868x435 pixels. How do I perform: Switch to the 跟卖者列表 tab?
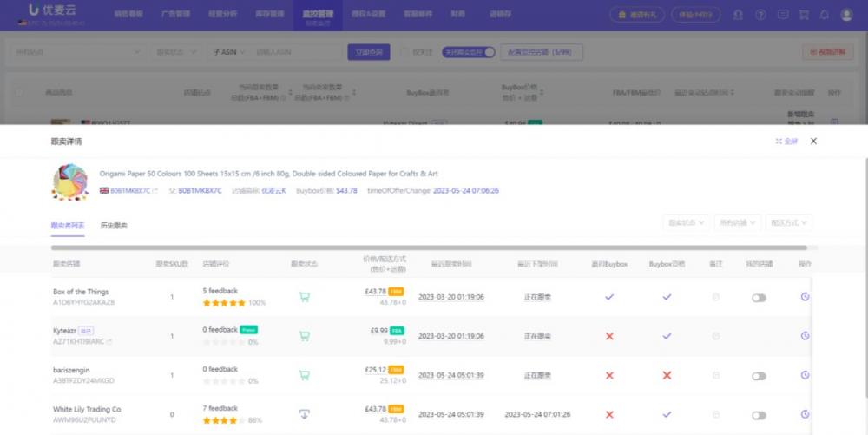point(68,225)
